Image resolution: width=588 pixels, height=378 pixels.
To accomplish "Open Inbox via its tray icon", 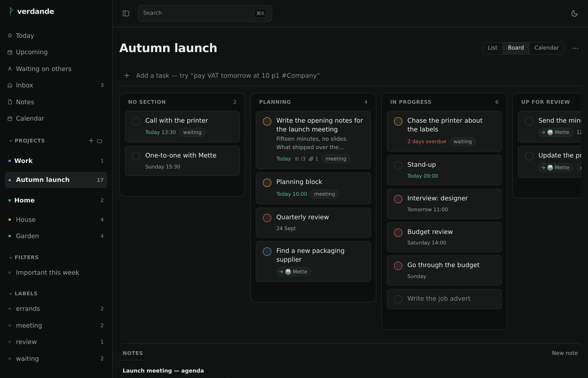I will (x=10, y=85).
